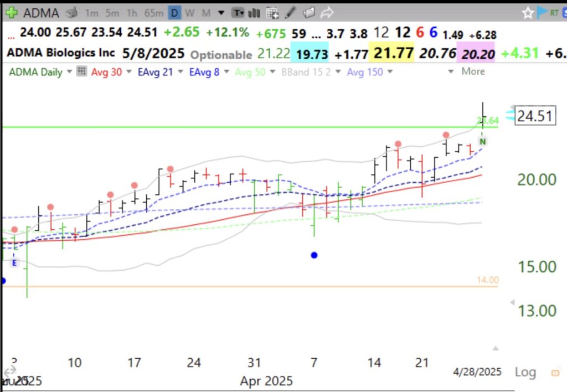
Task: Expand the ADMA Daily dropdown
Action: [69, 71]
